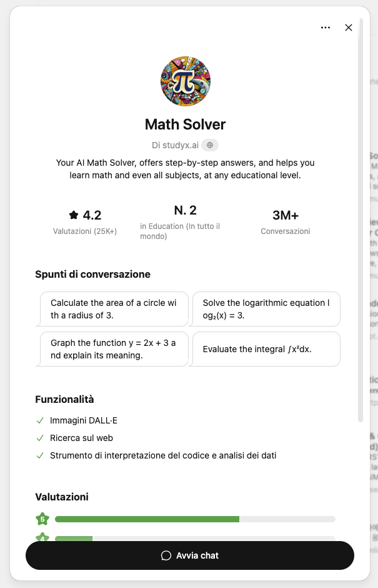This screenshot has height=588, width=378.
Task: Select the logarithmic equation conversation starter
Action: [x=267, y=309]
